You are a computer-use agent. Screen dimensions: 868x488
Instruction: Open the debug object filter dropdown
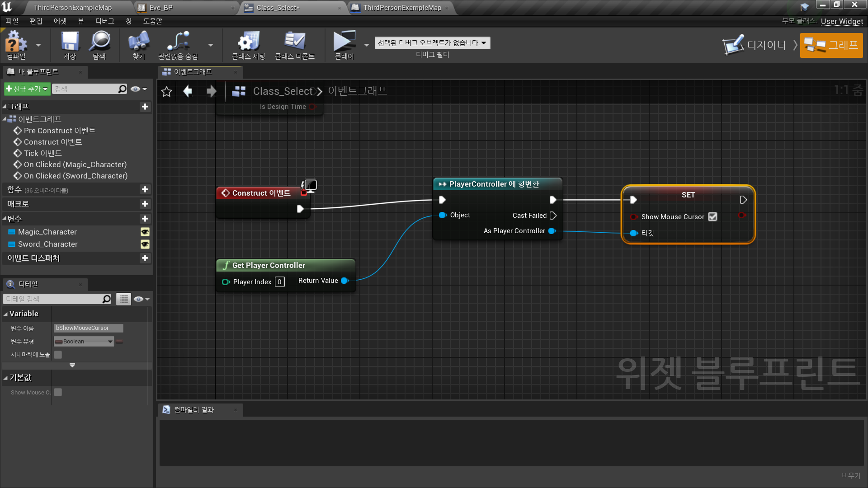[x=432, y=43]
